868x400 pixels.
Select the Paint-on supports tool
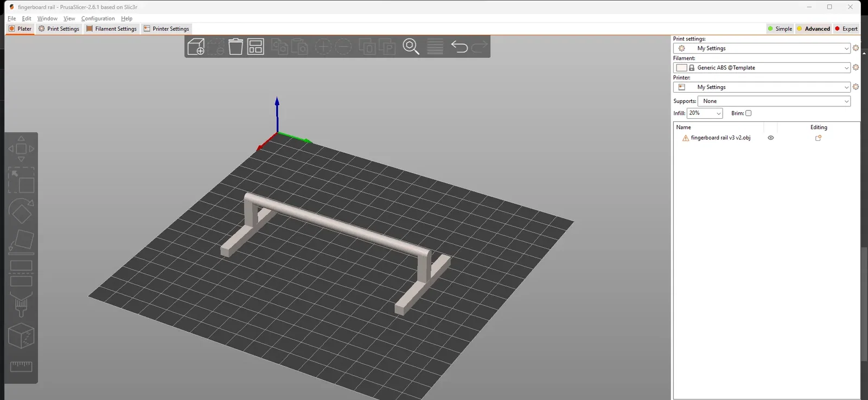[x=21, y=305]
